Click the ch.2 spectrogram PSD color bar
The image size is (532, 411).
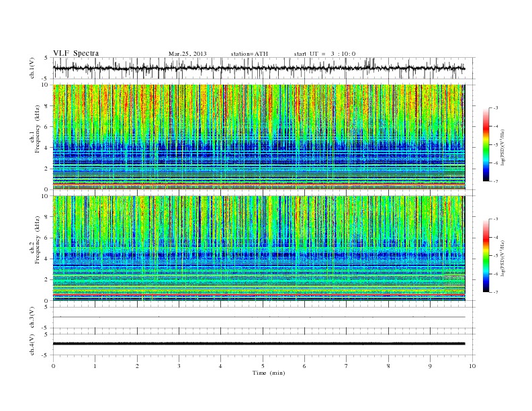coord(486,255)
